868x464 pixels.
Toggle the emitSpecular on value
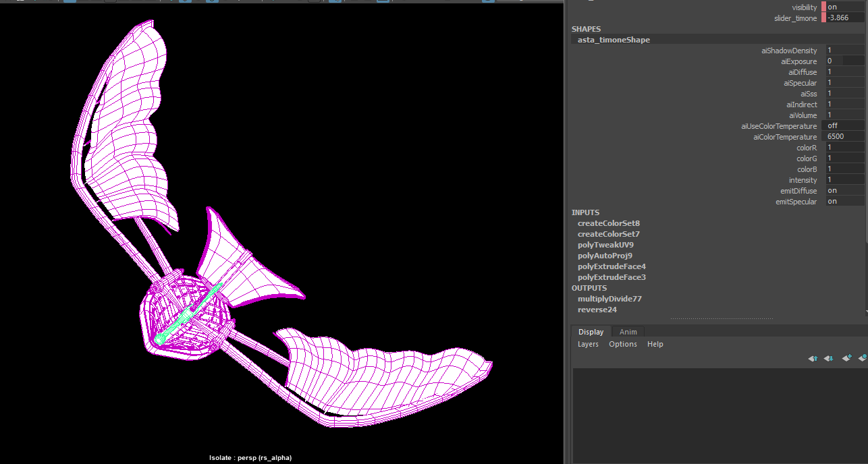pyautogui.click(x=844, y=202)
